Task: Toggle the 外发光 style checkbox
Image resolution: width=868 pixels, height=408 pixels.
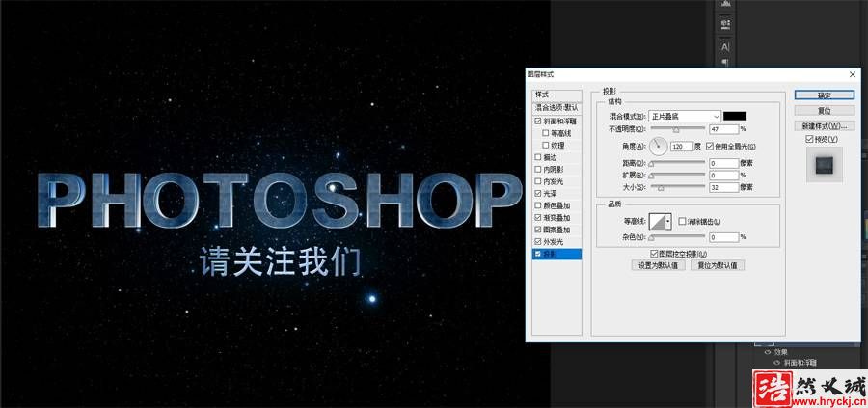Action: (x=538, y=242)
